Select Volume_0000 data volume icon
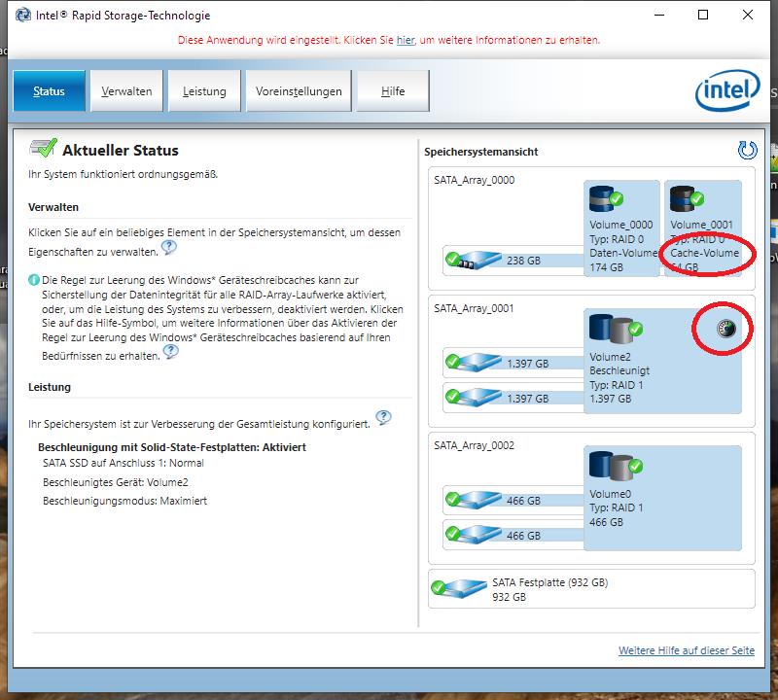 [x=606, y=198]
